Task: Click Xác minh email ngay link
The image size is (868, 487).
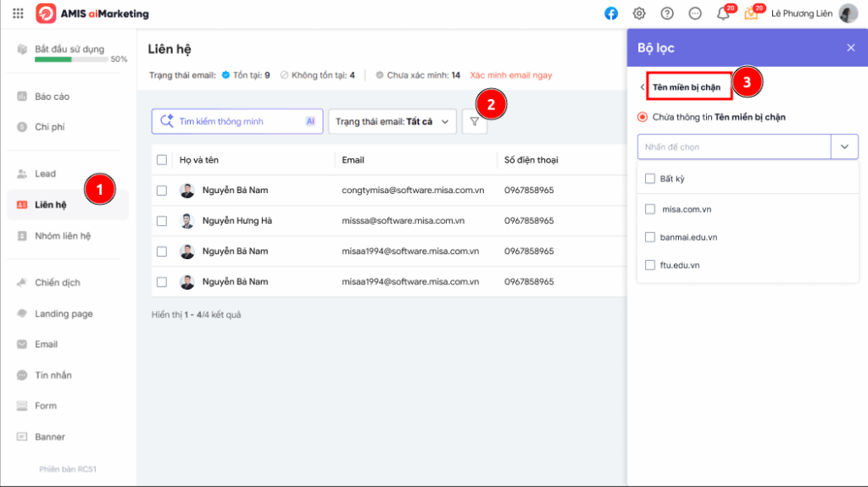Action: (x=510, y=75)
